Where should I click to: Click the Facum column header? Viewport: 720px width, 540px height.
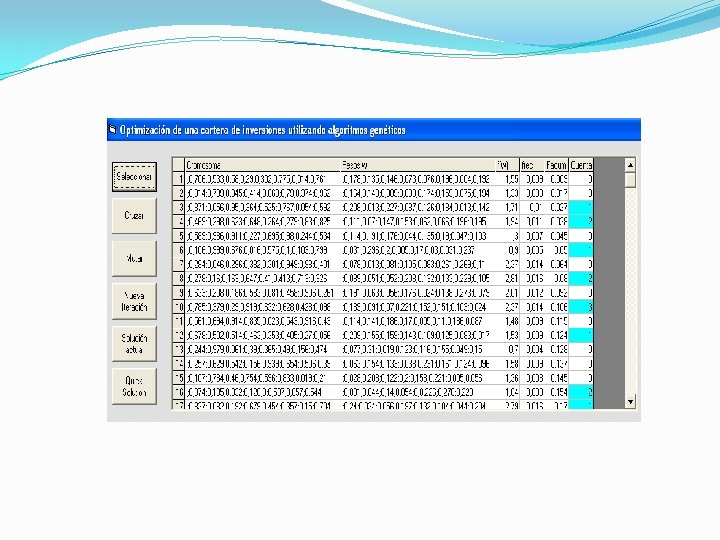click(x=557, y=165)
